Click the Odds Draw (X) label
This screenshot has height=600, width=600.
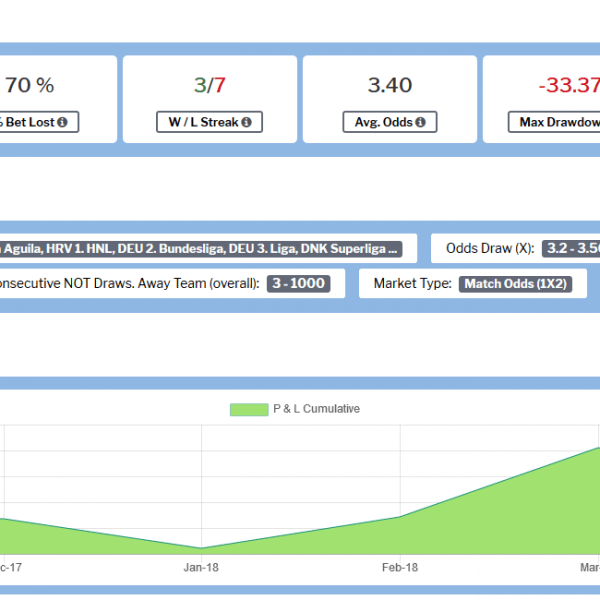tap(490, 248)
